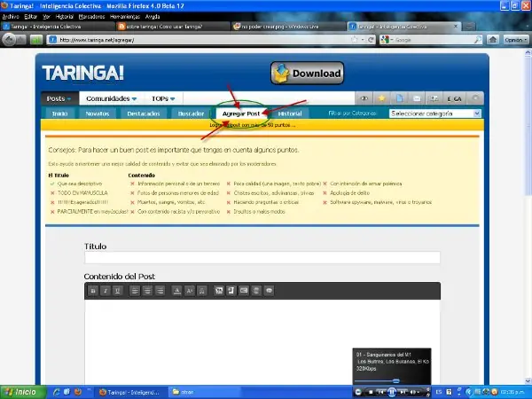Click the Firefox home button

493,40
